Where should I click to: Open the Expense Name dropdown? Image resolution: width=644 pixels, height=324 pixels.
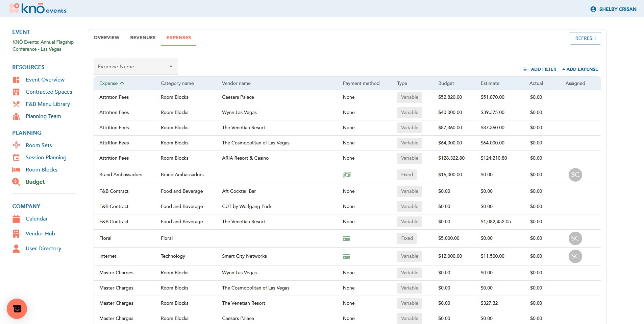pos(136,67)
